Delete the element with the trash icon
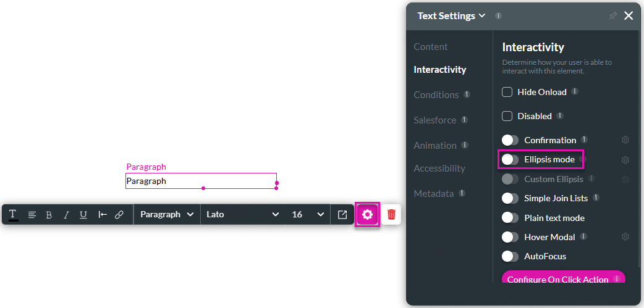 (391, 214)
